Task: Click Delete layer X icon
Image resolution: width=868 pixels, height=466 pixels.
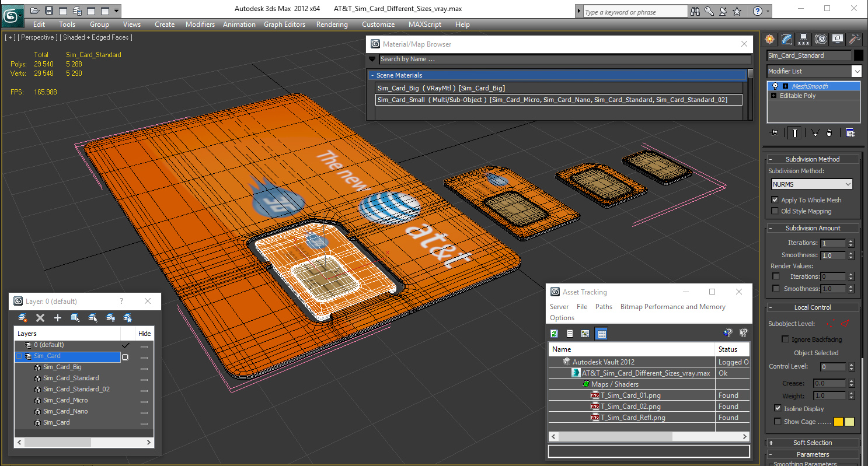Action: point(40,318)
